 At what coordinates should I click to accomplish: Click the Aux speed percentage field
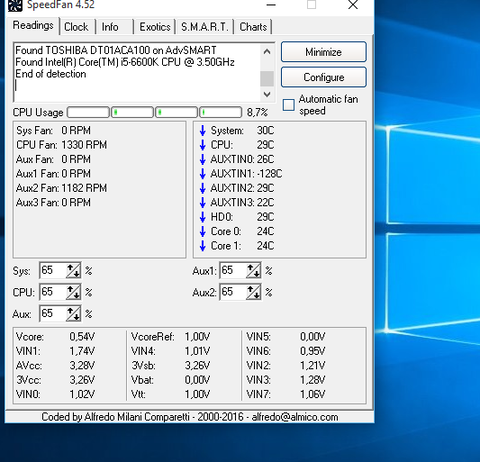(x=53, y=314)
